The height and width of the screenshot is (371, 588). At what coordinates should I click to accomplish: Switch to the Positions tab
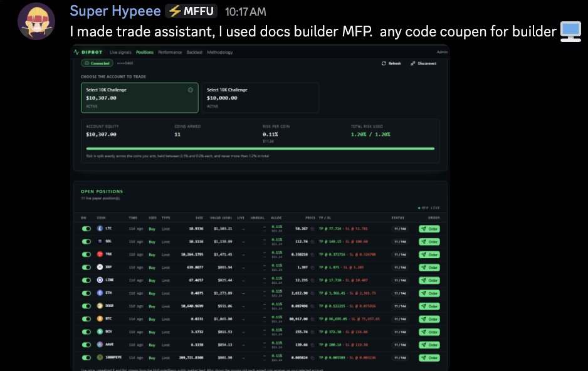(145, 52)
